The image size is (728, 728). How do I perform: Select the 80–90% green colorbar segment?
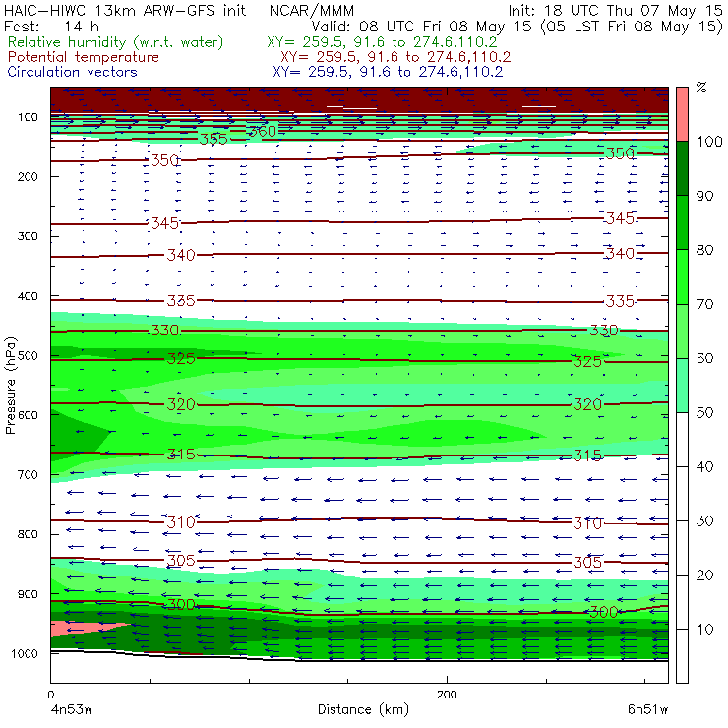click(682, 222)
